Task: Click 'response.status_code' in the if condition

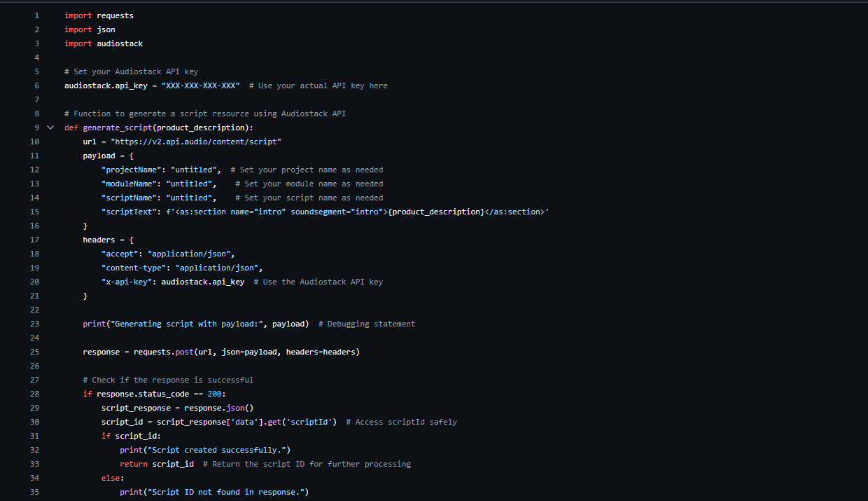Action: (143, 394)
